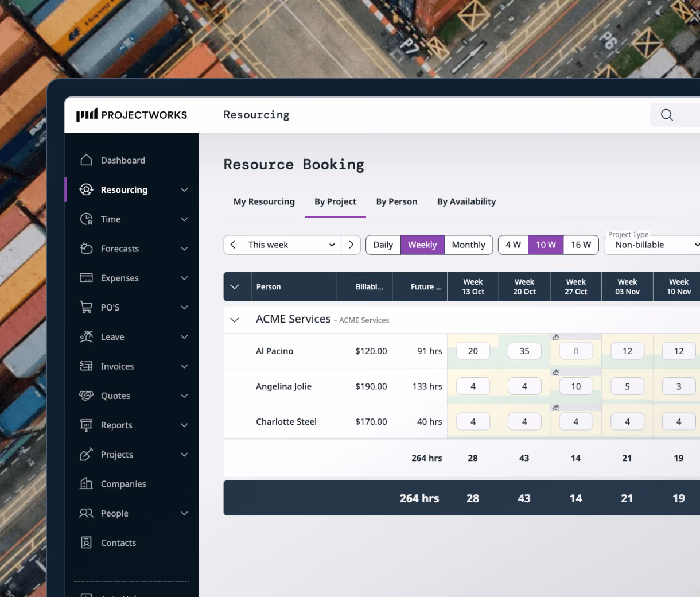The height and width of the screenshot is (597, 700).
Task: Click the Future ... column header
Action: [420, 286]
